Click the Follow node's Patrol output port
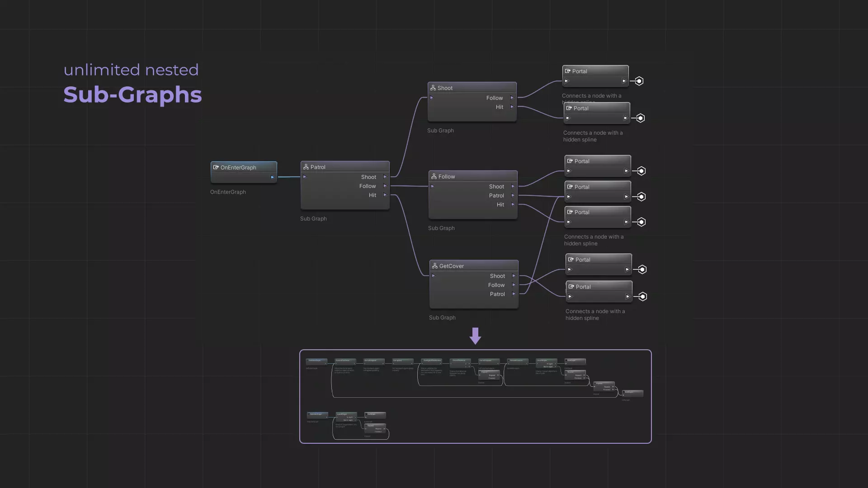The image size is (868, 488). (513, 196)
